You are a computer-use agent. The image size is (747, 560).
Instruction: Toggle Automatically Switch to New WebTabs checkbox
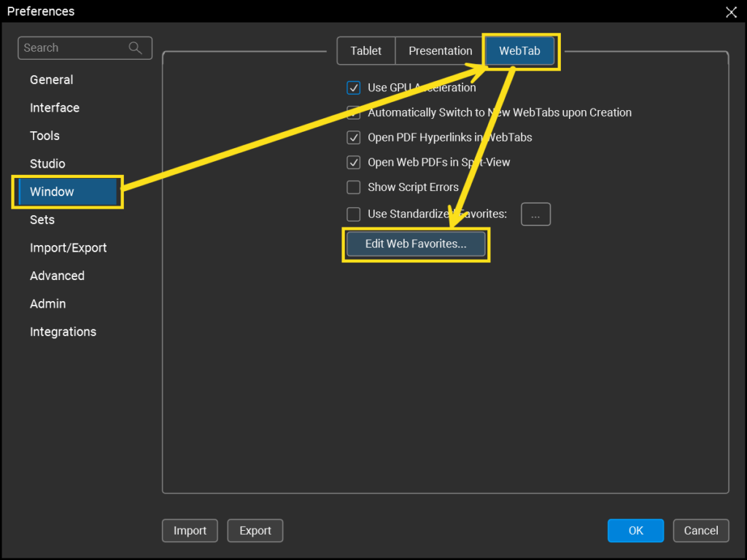354,113
